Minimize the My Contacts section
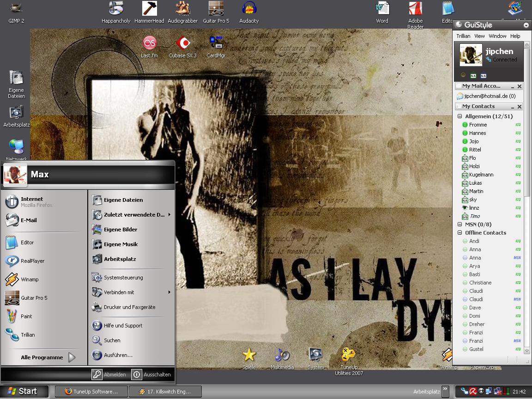 (513, 107)
